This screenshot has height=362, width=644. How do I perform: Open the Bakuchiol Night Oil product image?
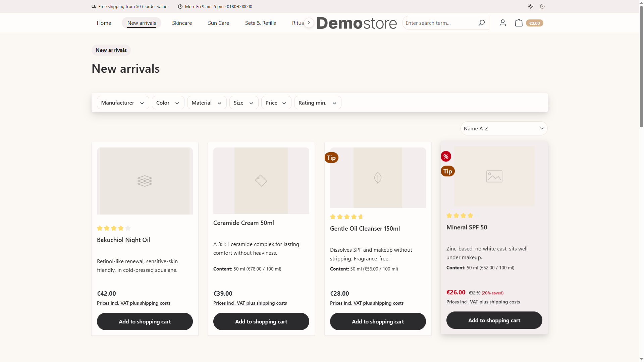(145, 181)
